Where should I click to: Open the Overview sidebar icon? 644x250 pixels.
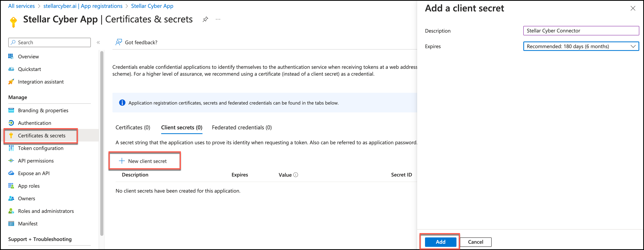[x=11, y=56]
